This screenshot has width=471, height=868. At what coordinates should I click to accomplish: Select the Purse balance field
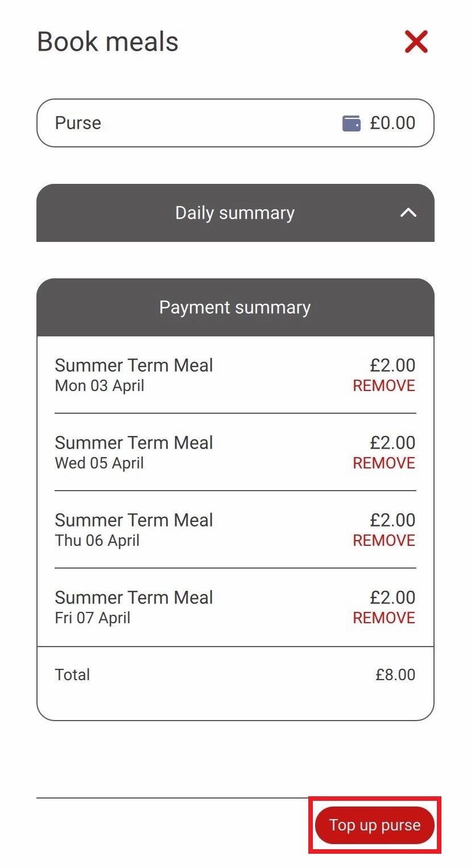click(235, 123)
